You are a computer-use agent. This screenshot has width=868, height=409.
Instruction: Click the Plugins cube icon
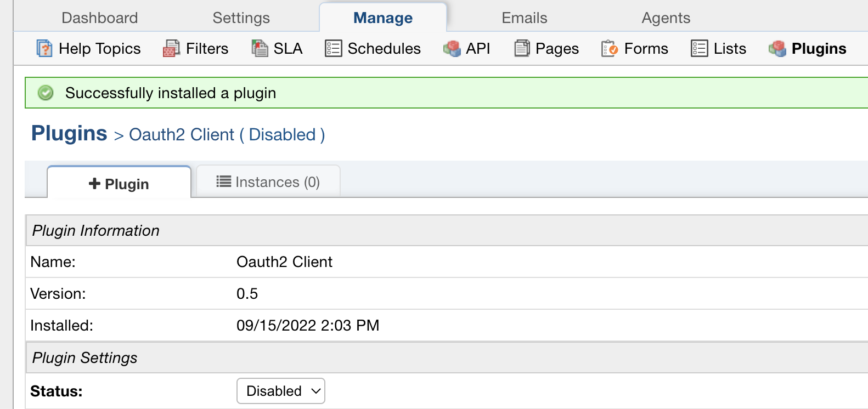click(777, 49)
